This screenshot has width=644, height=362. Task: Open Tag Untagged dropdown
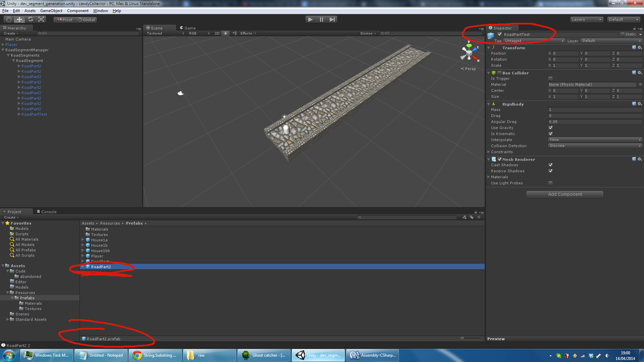click(534, 41)
